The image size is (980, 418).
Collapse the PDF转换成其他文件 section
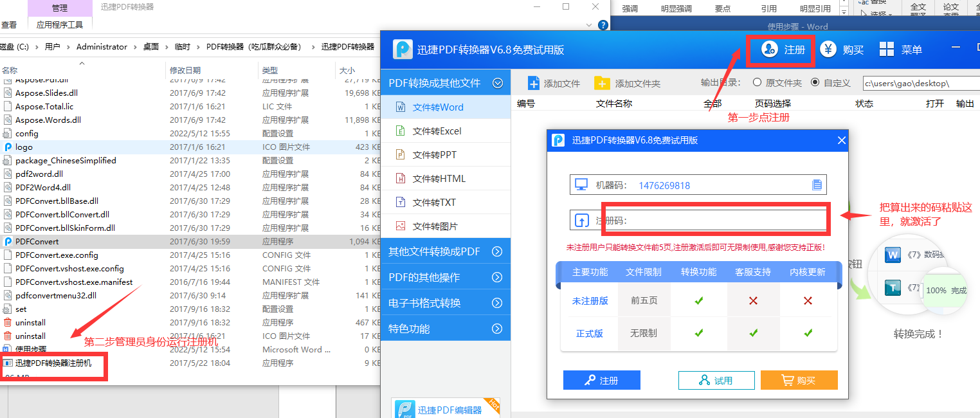click(497, 83)
